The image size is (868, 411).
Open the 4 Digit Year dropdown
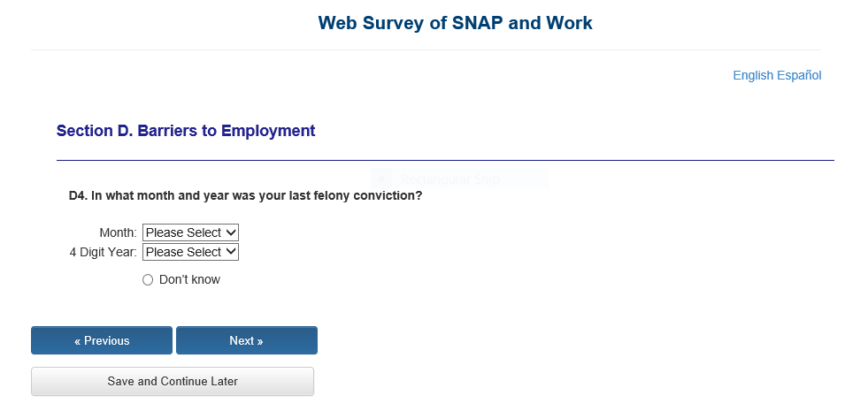(190, 252)
